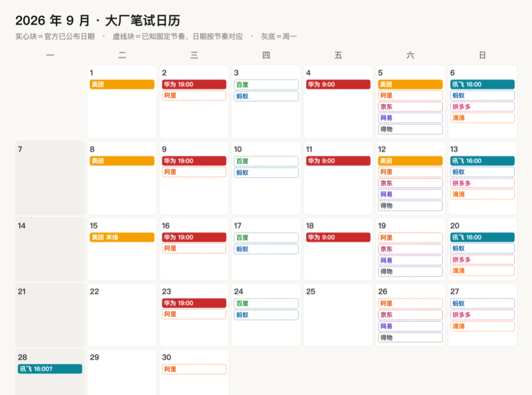Click the 百度 block on September 10
Image resolution: width=532 pixels, height=395 pixels.
266,161
